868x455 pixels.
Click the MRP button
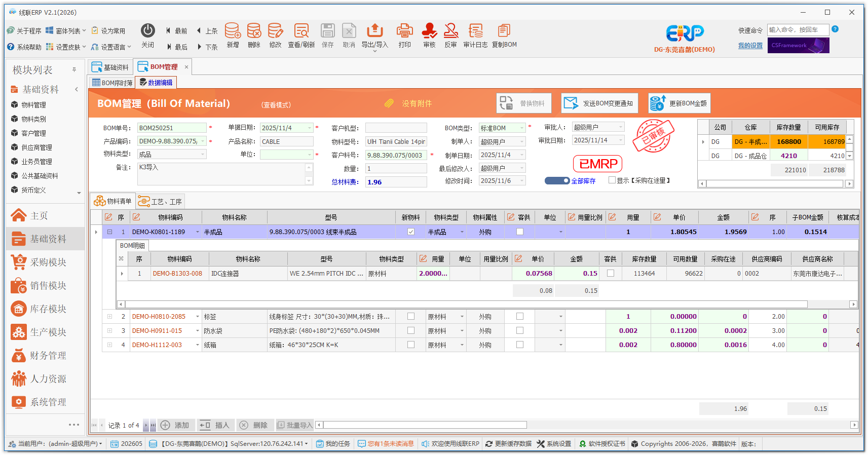598,164
